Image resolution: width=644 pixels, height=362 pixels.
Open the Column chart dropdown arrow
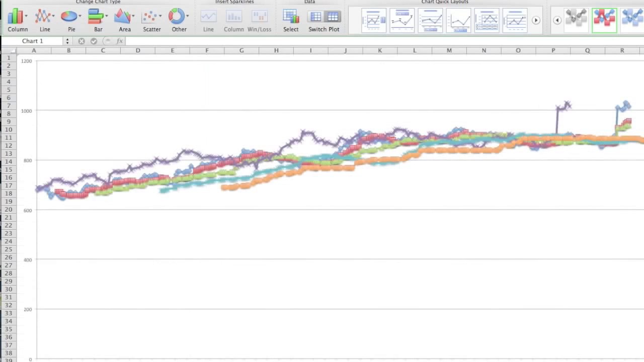(x=26, y=16)
